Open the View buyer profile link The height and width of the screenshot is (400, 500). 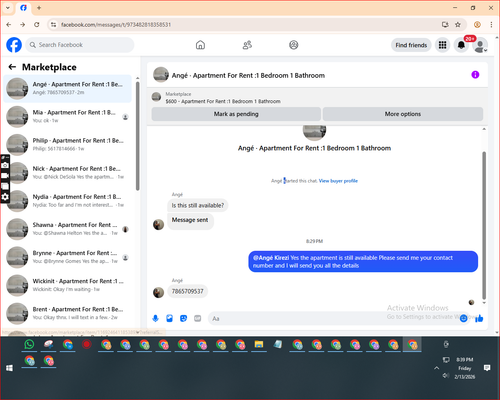[338, 181]
